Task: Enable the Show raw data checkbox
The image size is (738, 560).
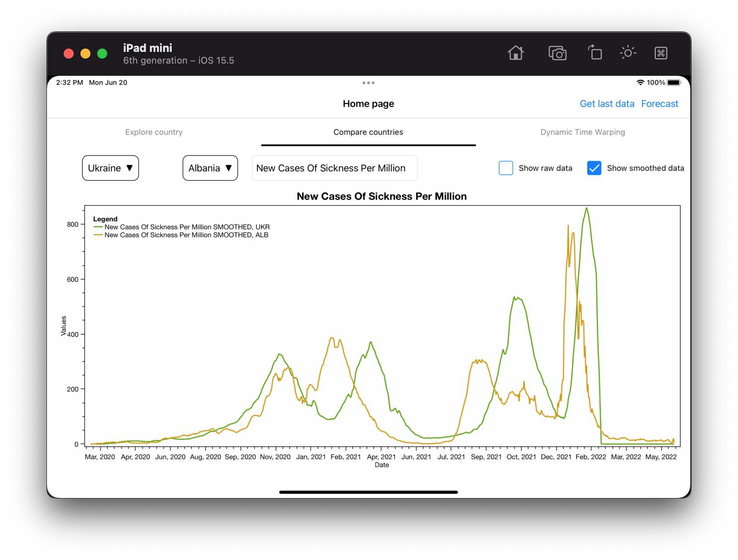Action: point(506,168)
